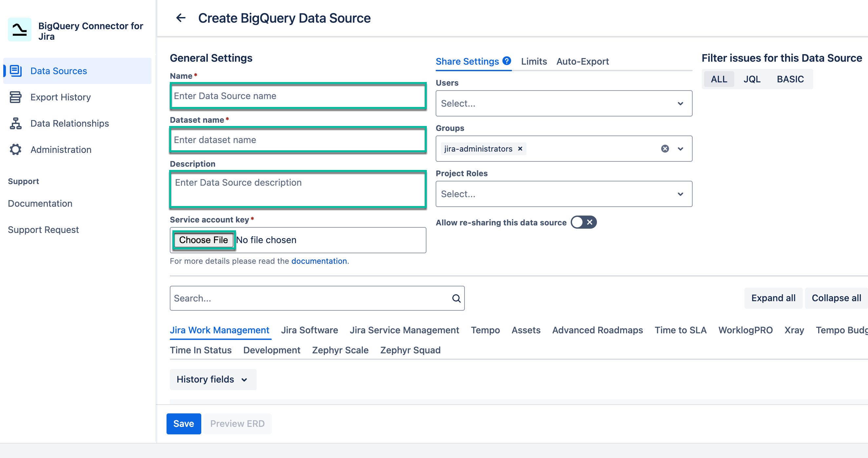868x458 pixels.
Task: Trigger the search magnifier icon
Action: (x=456, y=298)
